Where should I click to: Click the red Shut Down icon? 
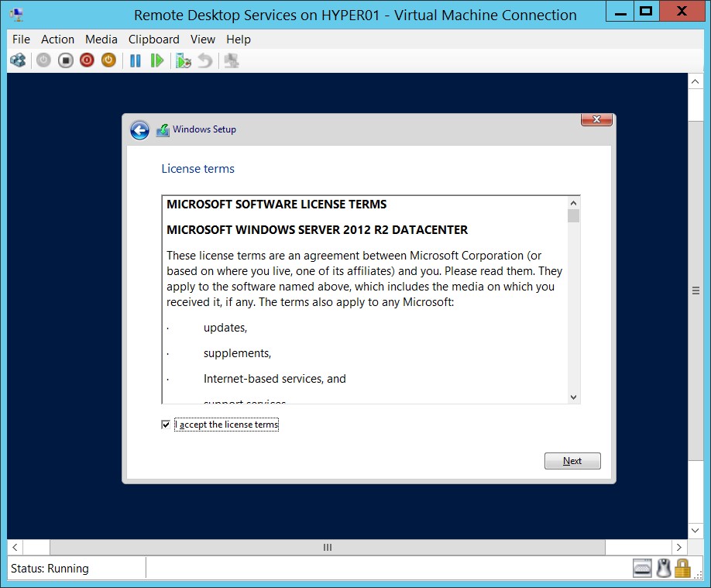click(x=87, y=60)
